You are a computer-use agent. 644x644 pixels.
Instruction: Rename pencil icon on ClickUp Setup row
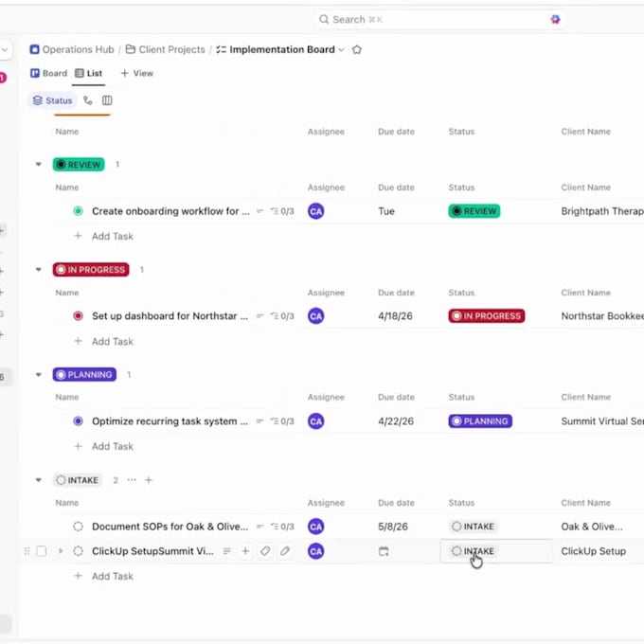(285, 551)
